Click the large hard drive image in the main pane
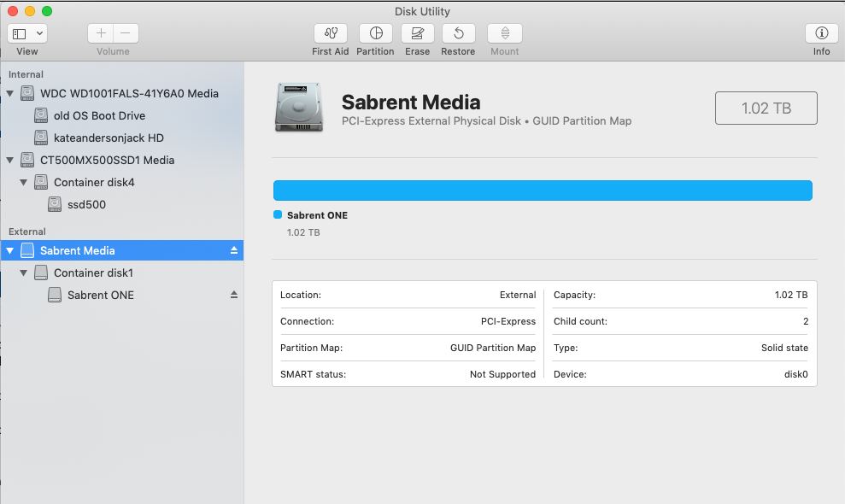Screen dimensions: 845x504 [299, 108]
